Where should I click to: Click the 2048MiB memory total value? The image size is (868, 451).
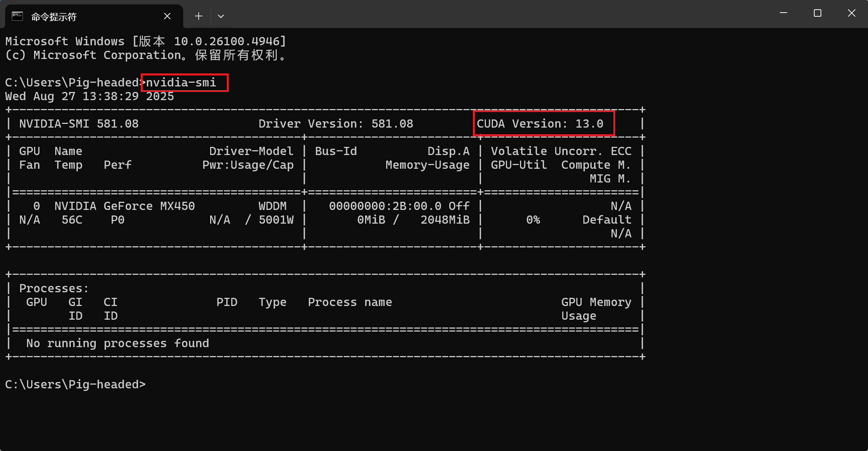coord(445,220)
